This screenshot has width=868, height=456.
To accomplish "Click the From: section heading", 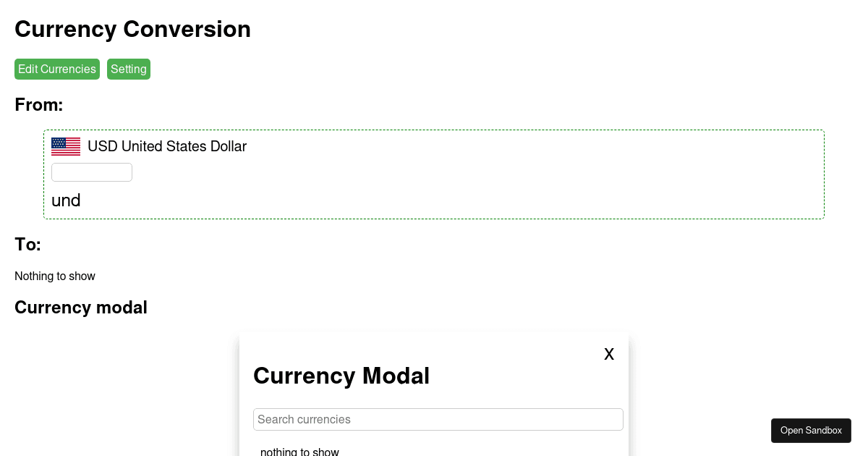I will (38, 105).
